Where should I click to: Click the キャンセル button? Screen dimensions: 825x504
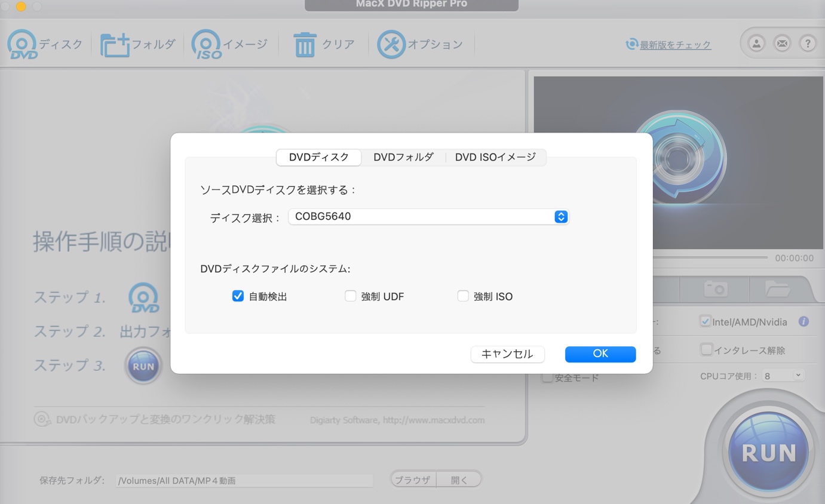pos(507,354)
